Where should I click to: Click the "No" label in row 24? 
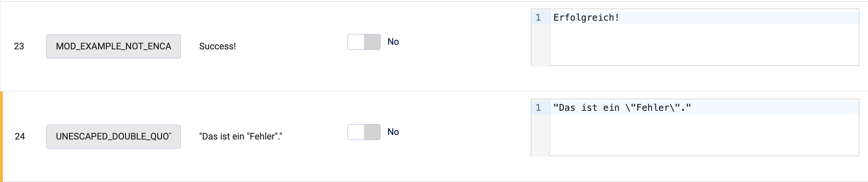(393, 132)
